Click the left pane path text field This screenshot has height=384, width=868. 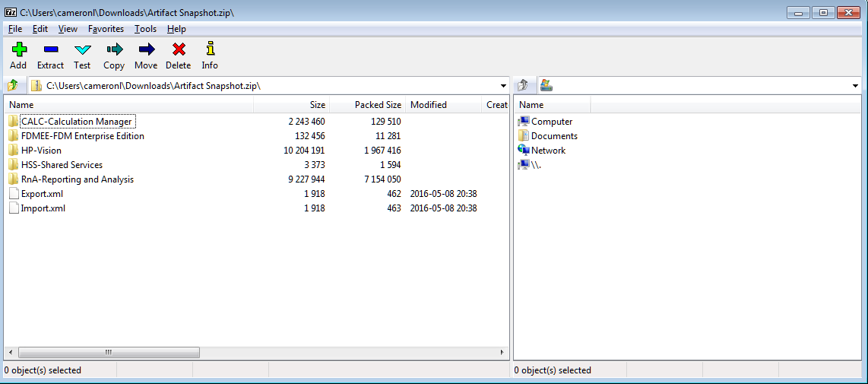coord(270,86)
